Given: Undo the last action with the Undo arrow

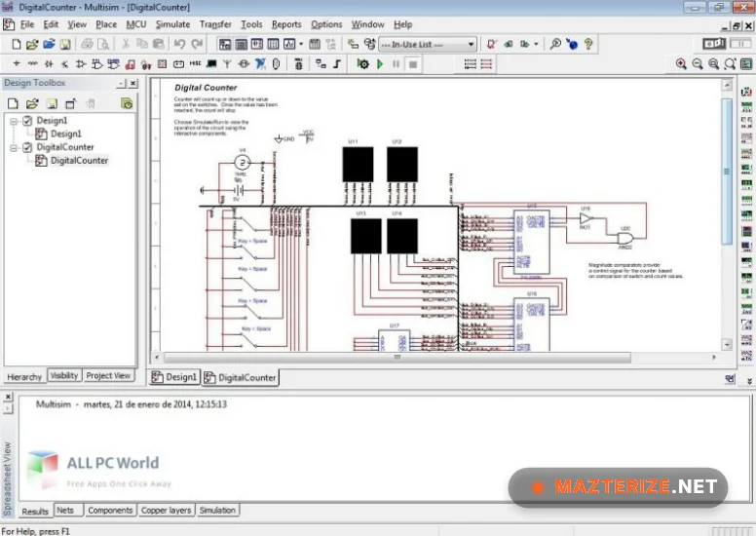Looking at the screenshot, I should click(x=180, y=45).
